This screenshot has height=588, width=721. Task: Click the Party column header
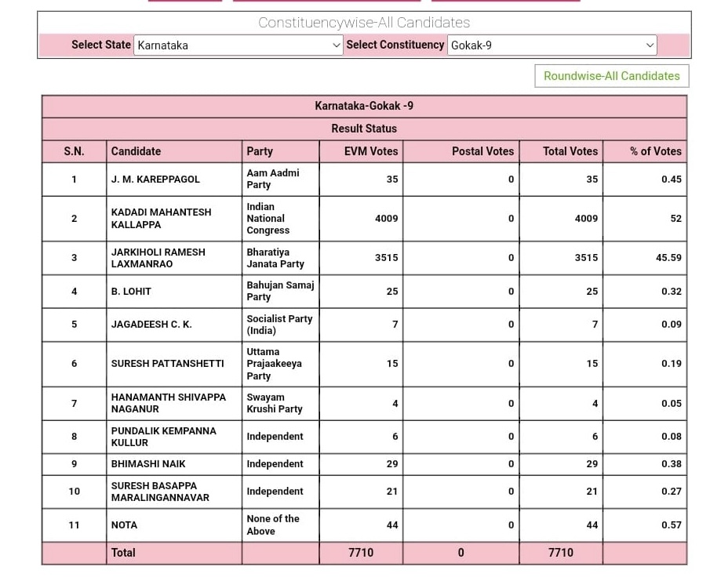pos(260,151)
